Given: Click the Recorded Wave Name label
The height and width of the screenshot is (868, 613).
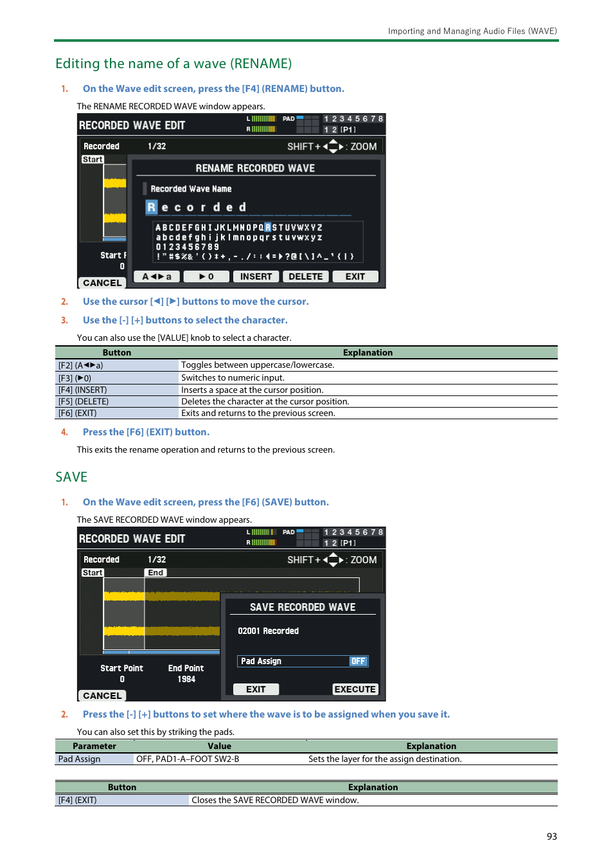Looking at the screenshot, I should tap(191, 189).
